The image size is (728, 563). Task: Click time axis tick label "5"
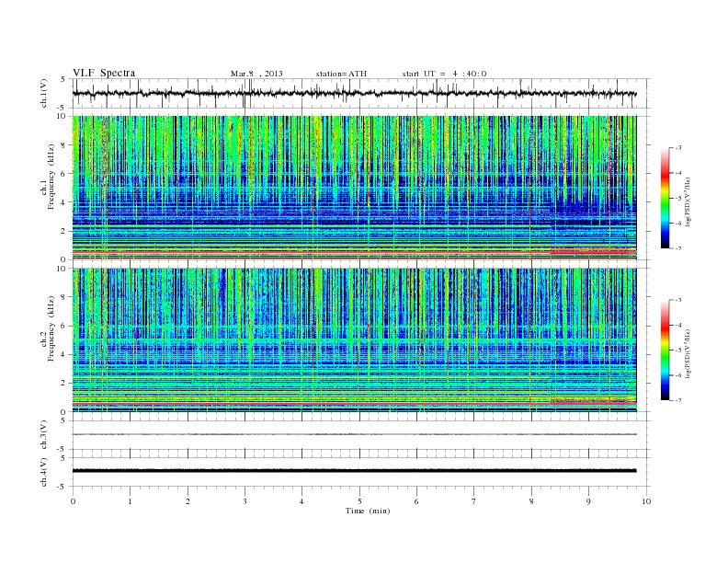pos(359,501)
